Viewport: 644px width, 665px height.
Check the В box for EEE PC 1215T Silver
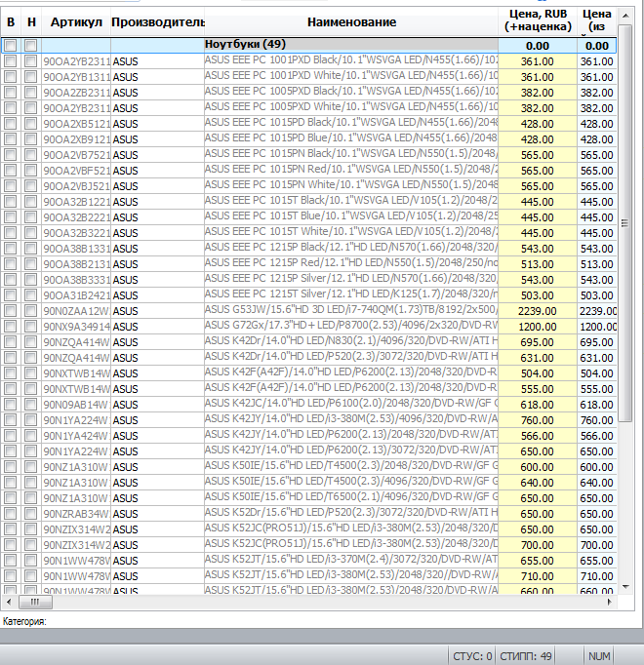click(x=11, y=294)
